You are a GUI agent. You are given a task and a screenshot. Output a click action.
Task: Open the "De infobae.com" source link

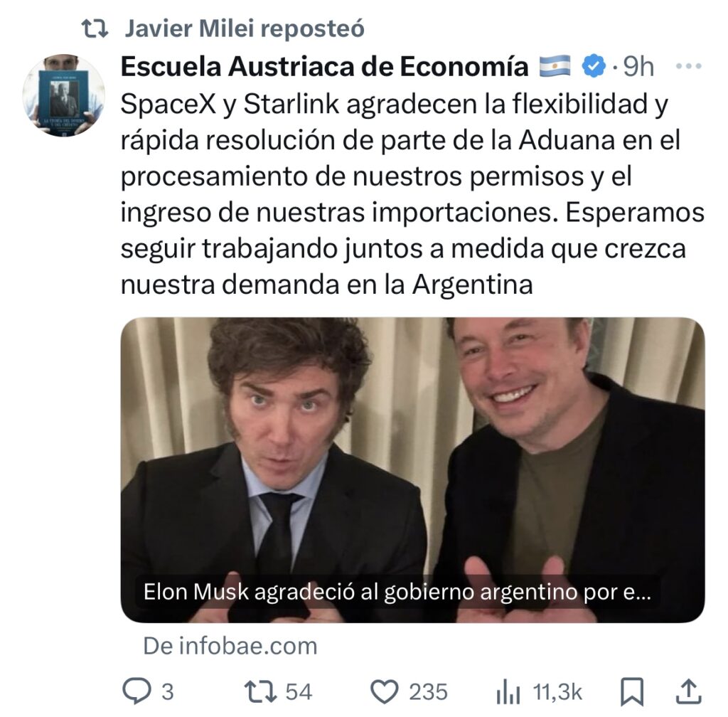(230, 646)
